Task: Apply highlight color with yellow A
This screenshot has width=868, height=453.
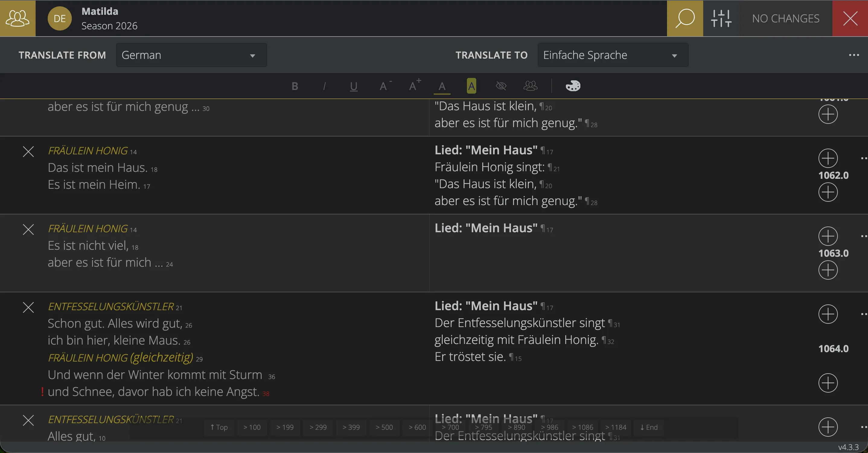Action: click(471, 86)
